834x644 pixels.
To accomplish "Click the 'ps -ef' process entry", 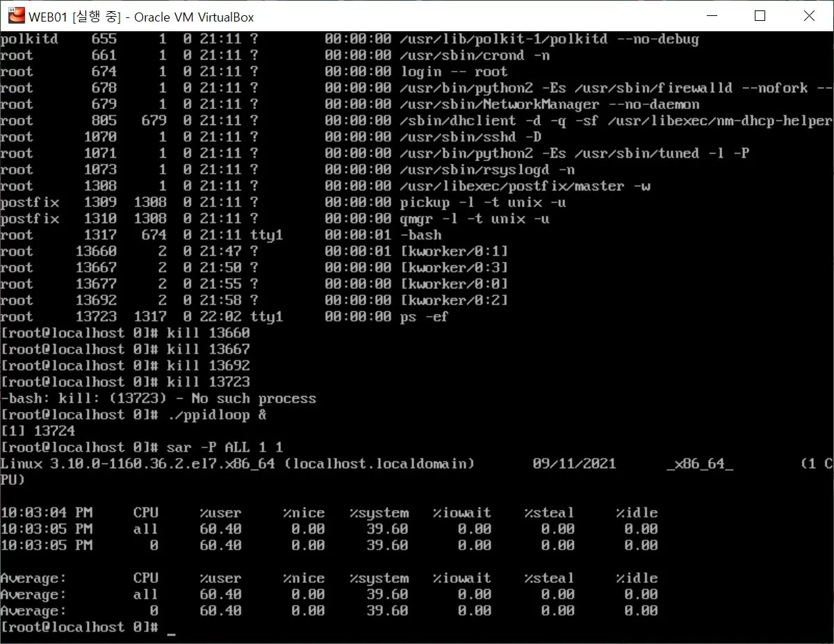I will (425, 317).
